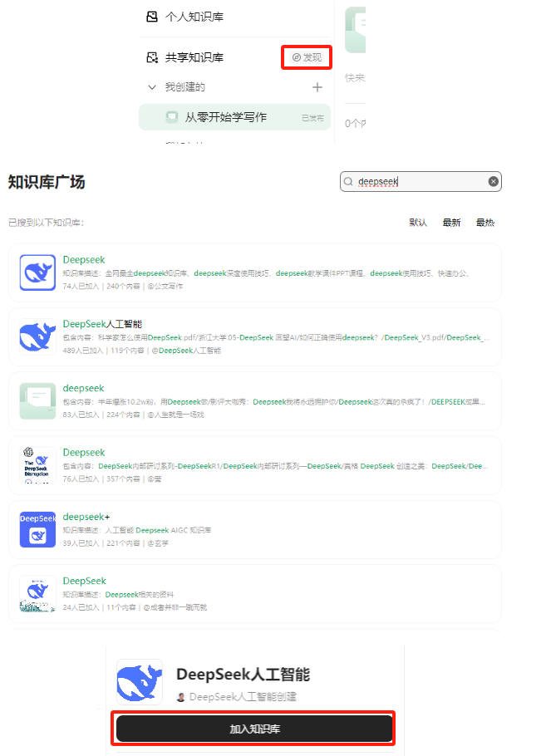Viewport: 541px width, 756px height.
Task: Open the deepseek+ result
Action: [255, 529]
